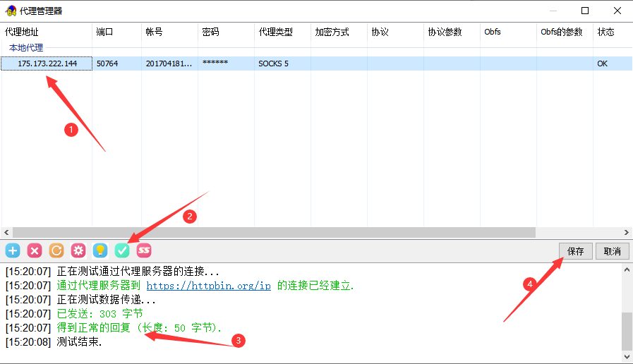Viewport: 633px width, 364px height.
Task: Collapse the 本地代理 group header
Action: tap(26, 48)
